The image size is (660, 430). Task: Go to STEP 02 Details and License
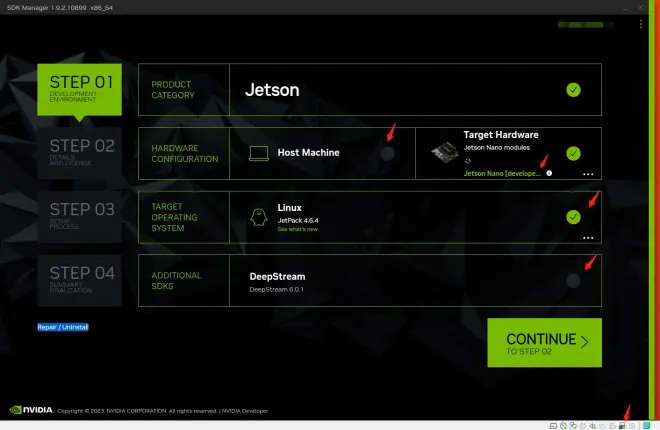point(80,153)
